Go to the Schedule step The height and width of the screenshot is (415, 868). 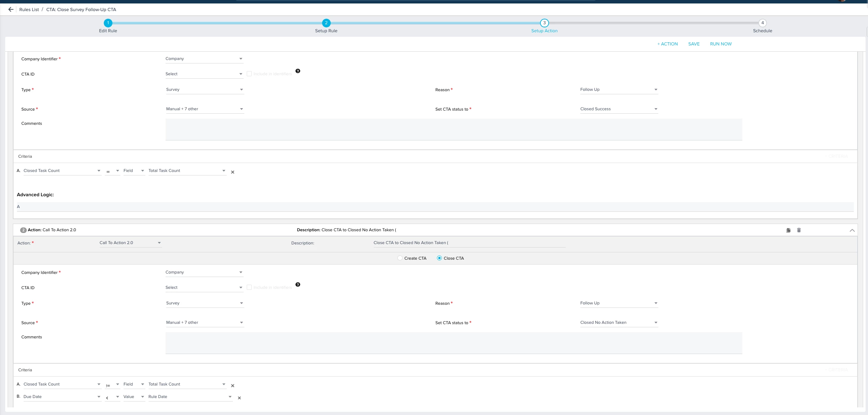point(762,23)
